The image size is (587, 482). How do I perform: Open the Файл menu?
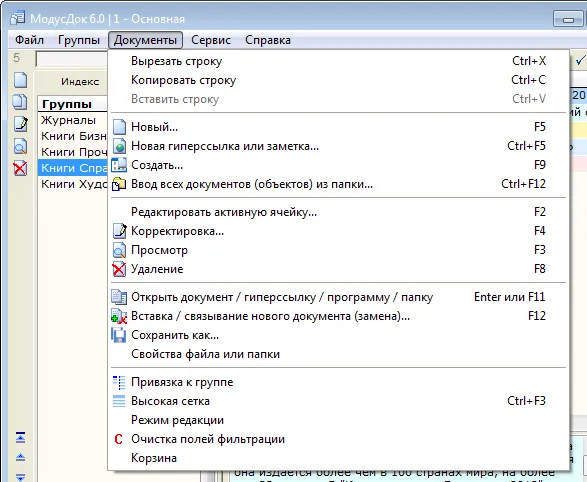[30, 40]
